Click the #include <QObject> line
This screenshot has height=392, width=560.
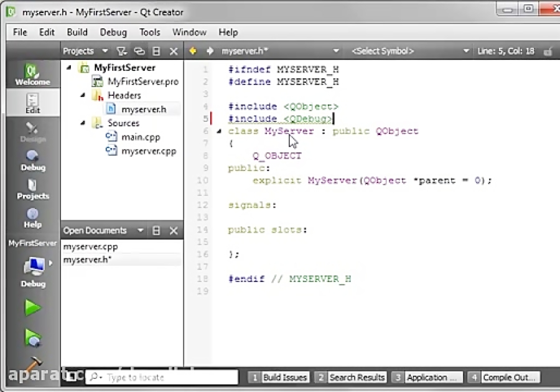[x=283, y=106]
